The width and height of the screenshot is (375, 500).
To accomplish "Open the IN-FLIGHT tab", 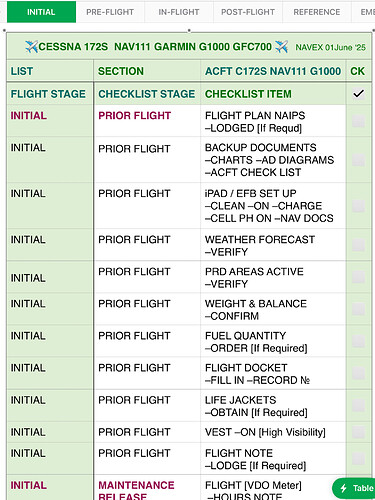I will coord(179,12).
